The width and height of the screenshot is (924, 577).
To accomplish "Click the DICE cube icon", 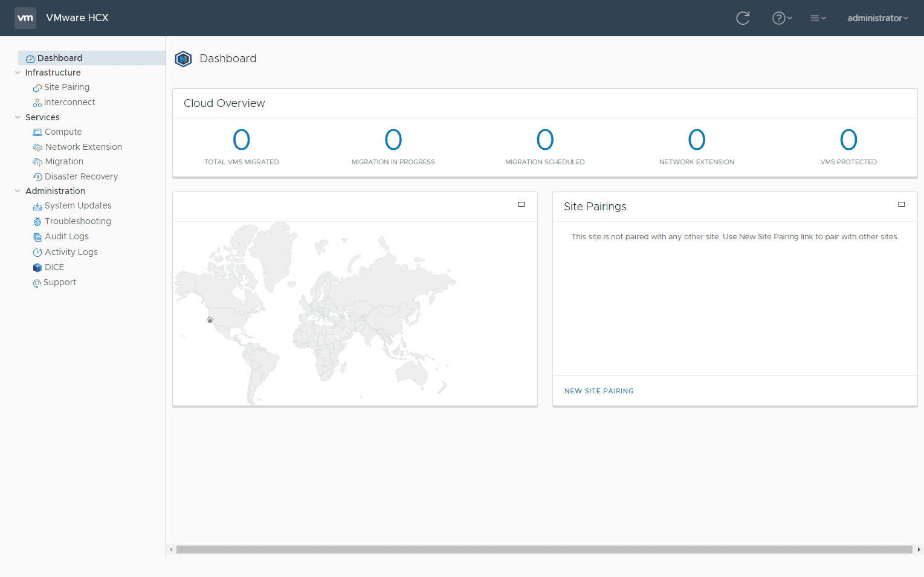I will 37,268.
